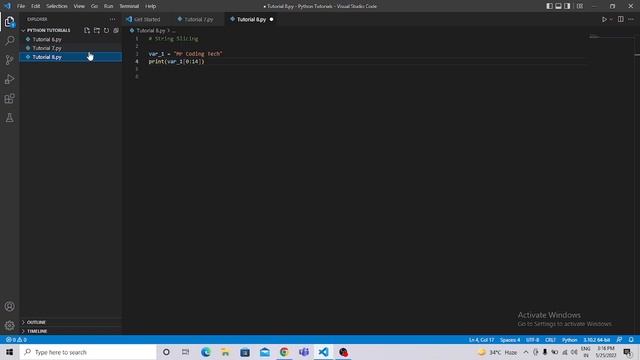Switch to the Tutorial 7.py tab

198,19
